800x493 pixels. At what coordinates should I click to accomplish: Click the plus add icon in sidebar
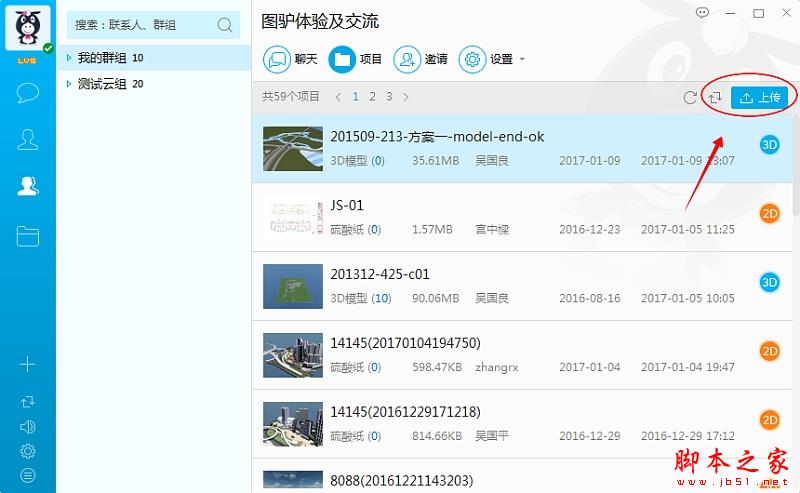[28, 364]
